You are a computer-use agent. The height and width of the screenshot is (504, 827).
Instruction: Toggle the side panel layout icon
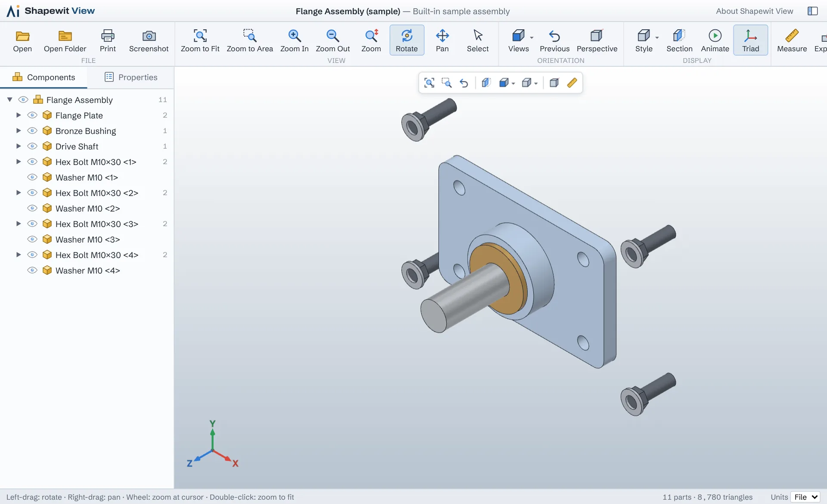point(812,11)
